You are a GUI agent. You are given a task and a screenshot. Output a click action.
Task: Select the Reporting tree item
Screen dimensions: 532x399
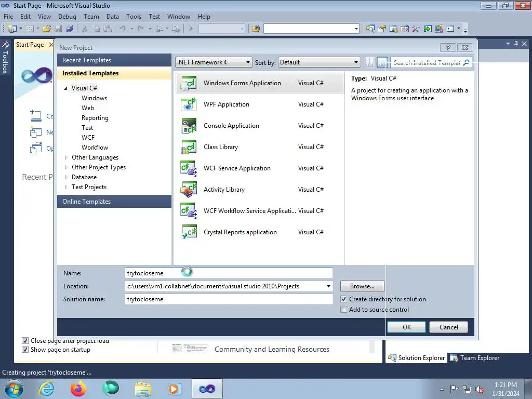(95, 118)
